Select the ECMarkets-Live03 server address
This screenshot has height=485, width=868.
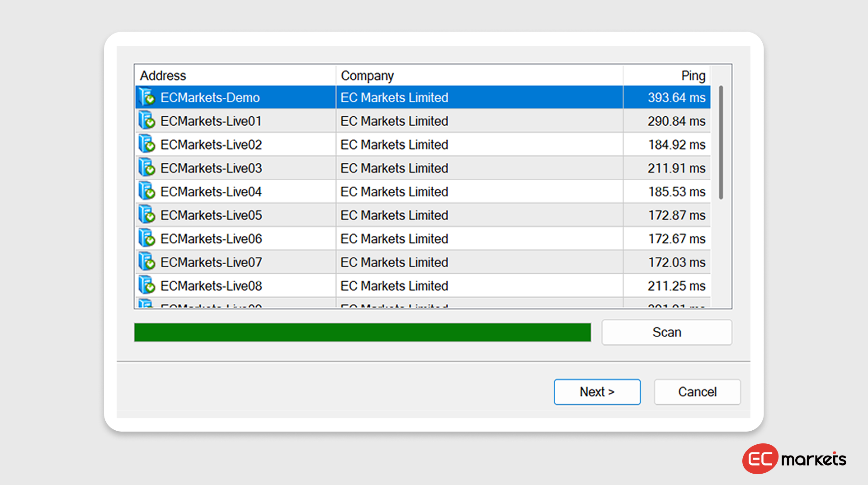211,168
